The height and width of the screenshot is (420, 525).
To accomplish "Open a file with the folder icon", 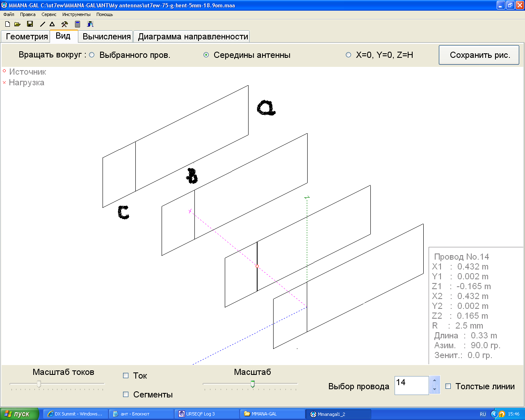I will (17, 24).
